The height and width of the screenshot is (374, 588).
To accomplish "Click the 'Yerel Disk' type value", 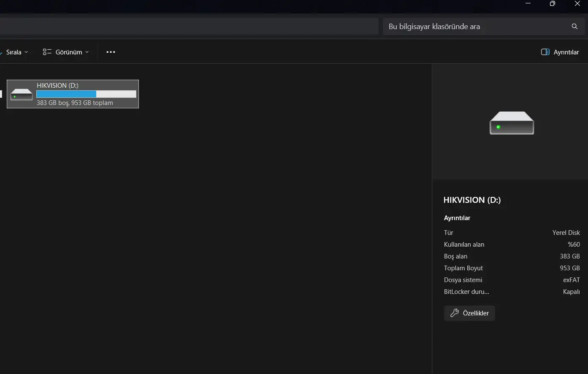I will pyautogui.click(x=566, y=233).
